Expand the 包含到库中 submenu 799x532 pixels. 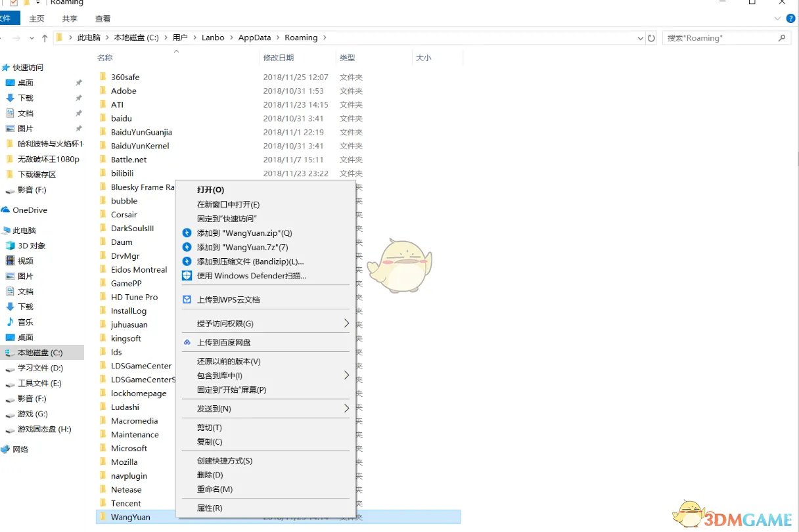[x=346, y=376]
